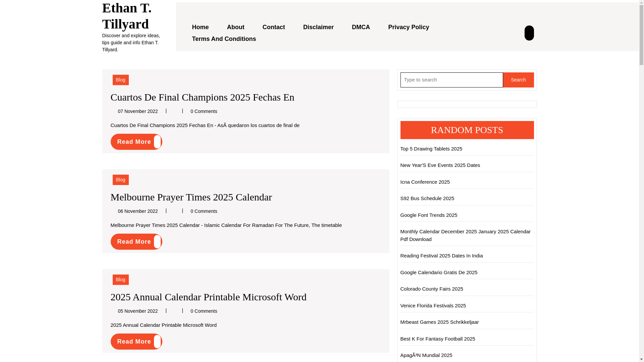Click the black pill icon in header
Screen dimensions: 644x362
pos(529,33)
